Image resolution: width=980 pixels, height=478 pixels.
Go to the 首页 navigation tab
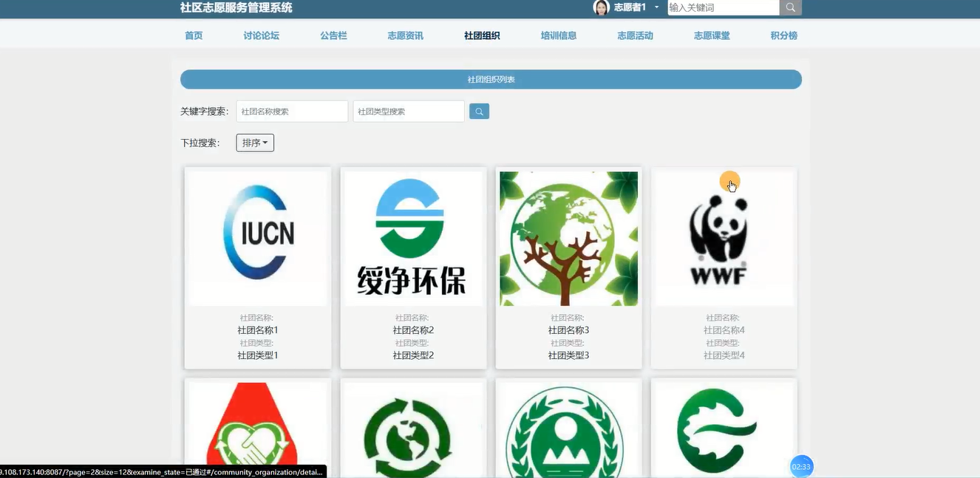tap(194, 35)
